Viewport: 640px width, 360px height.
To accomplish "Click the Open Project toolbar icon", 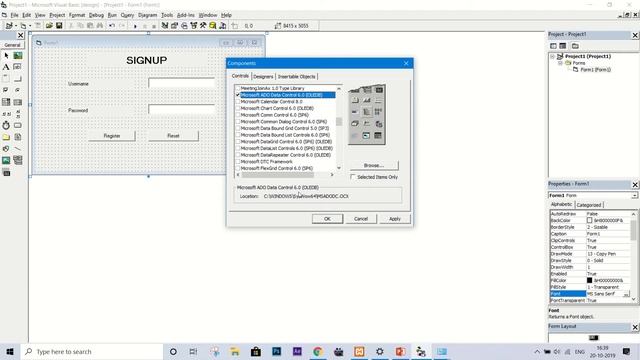I will click(x=49, y=25).
